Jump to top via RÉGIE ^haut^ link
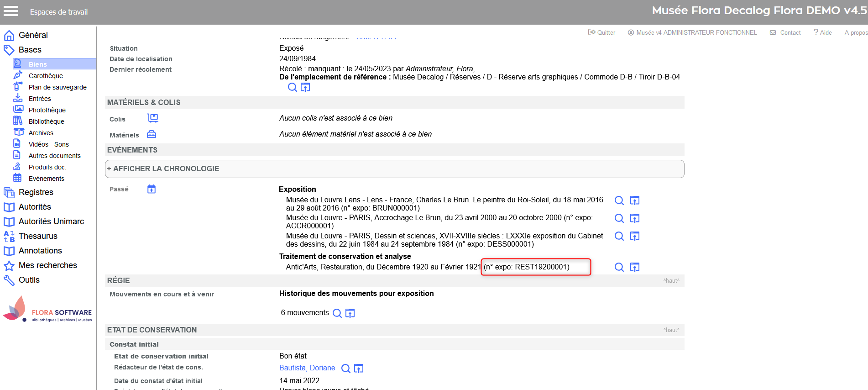 point(671,281)
